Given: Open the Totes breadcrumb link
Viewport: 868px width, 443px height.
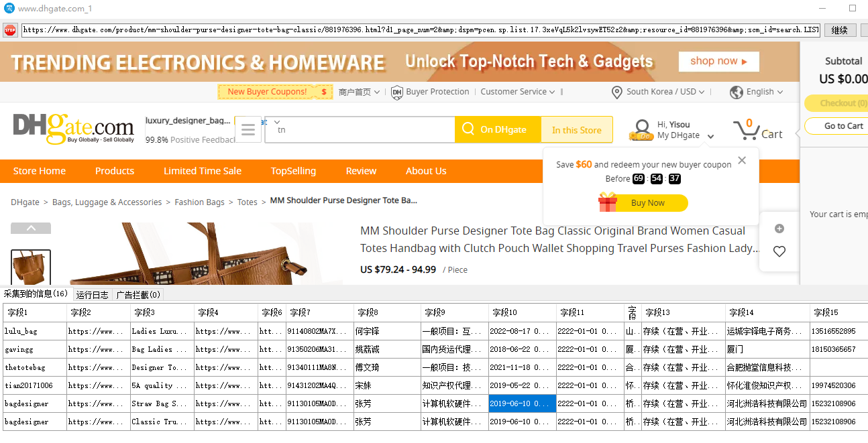Looking at the screenshot, I should click(248, 202).
